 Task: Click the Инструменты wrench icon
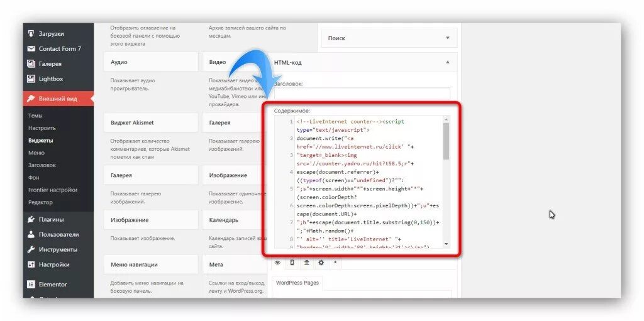31,249
